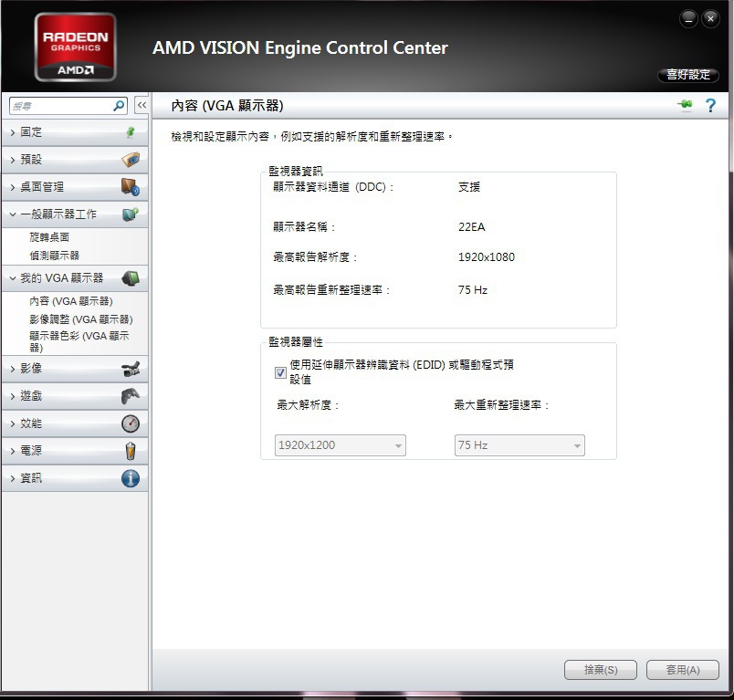The height and width of the screenshot is (700, 734).
Task: Open the 最大重新整理速率 75 Hz dropdown
Action: (x=519, y=445)
